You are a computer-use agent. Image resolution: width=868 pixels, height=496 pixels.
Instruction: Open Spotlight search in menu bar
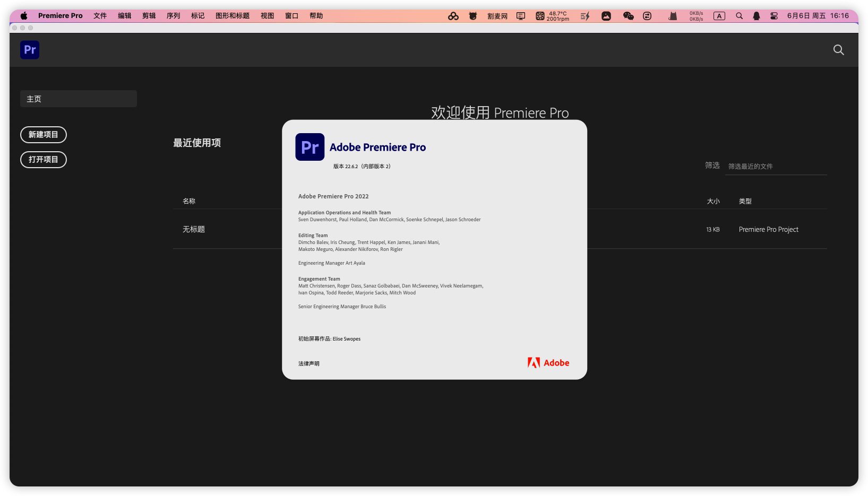click(x=739, y=16)
